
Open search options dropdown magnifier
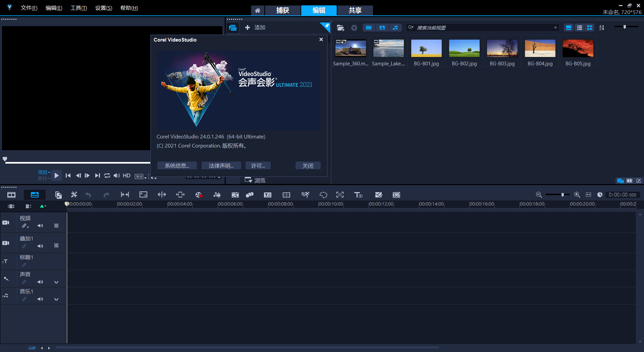point(411,28)
